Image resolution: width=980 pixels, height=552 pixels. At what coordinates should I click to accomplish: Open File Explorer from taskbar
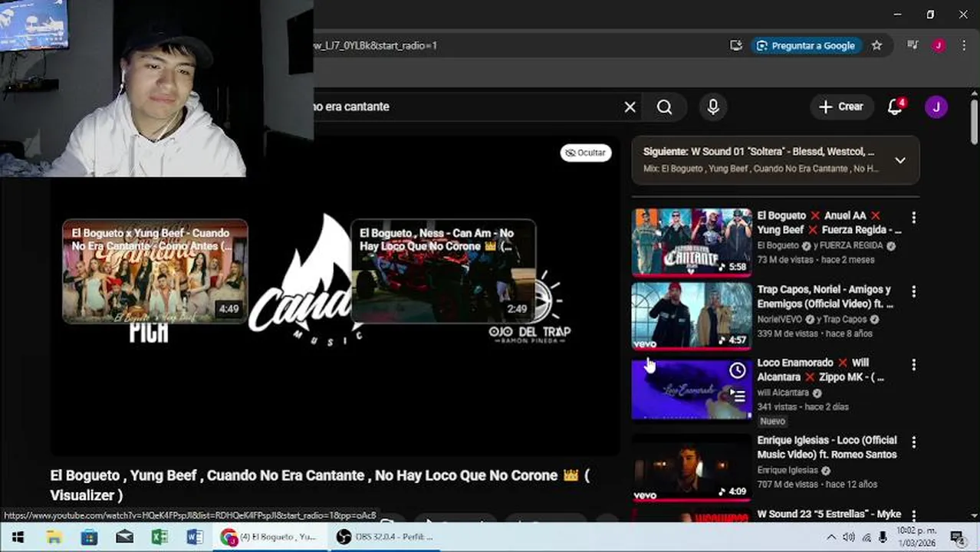click(54, 537)
